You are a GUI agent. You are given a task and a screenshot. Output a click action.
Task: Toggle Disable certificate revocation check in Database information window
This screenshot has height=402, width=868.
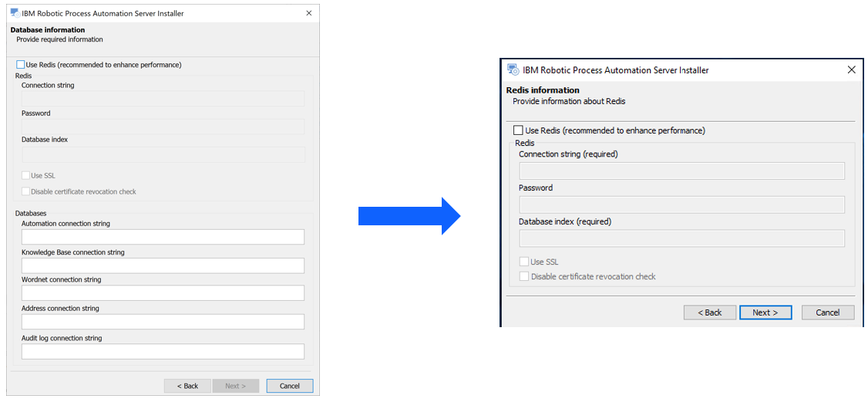click(25, 191)
